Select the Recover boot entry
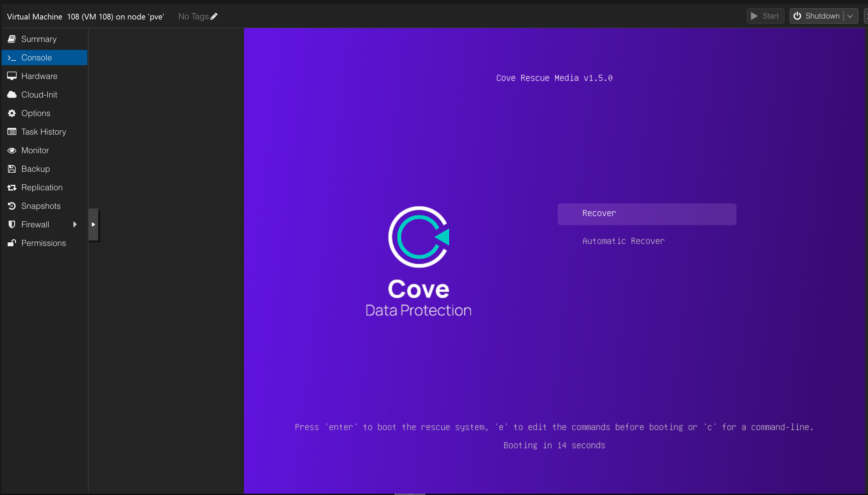Viewport: 868px width, 495px height. pos(647,214)
